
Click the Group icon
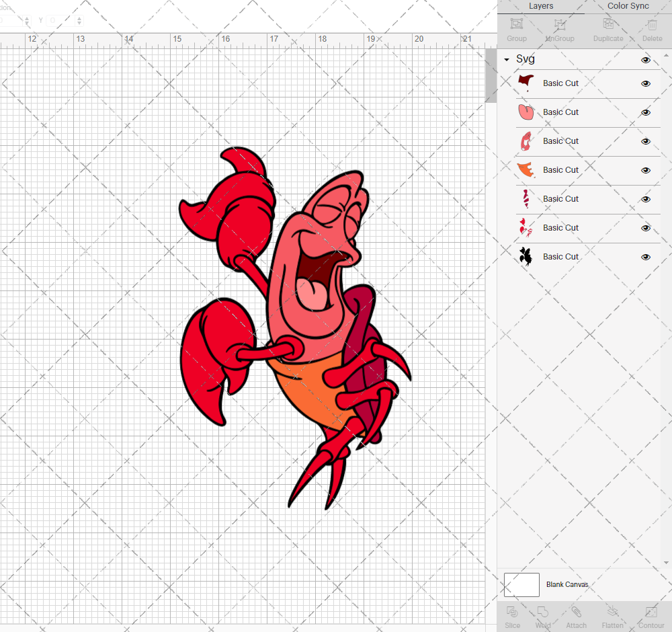[516, 29]
